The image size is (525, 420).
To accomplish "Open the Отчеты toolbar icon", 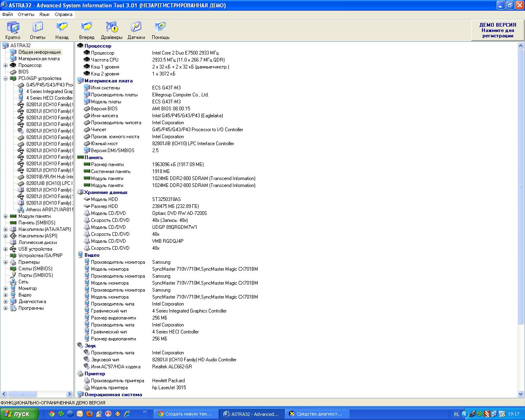I will click(37, 27).
